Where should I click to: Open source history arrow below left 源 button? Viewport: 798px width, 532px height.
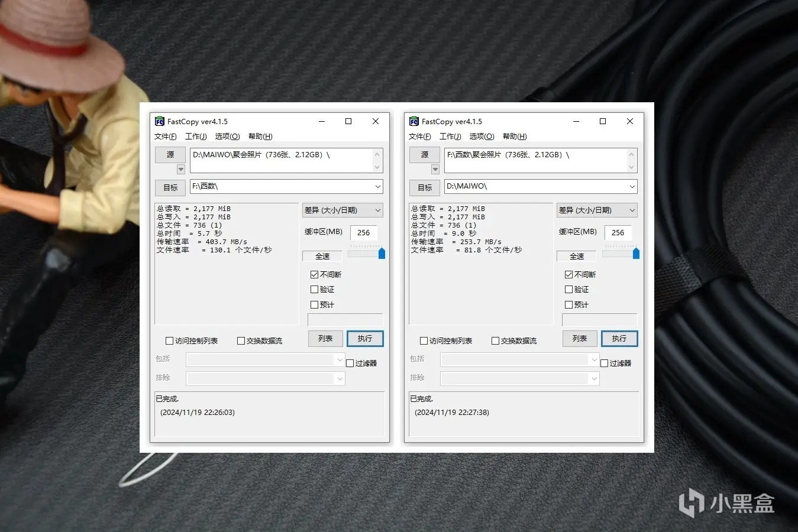pos(181,169)
